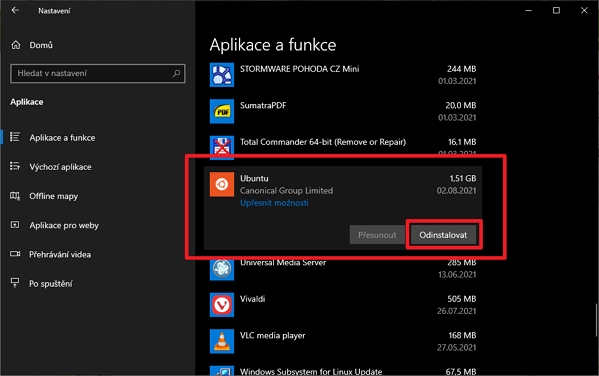Image resolution: width=599 pixels, height=376 pixels.
Task: Select STORMWARE POHODA CZ Mini entry
Action: [x=300, y=69]
